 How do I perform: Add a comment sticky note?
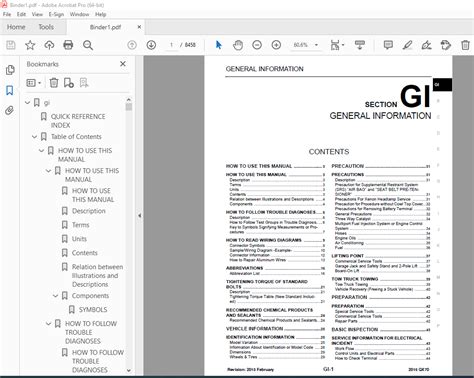coord(388,45)
